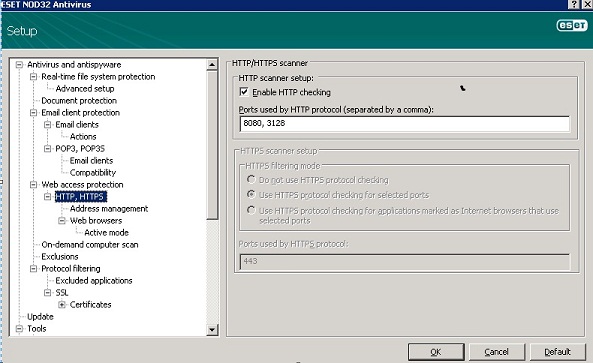Click the tree scrollbar down arrow
Image resolution: width=593 pixels, height=363 pixels.
pos(212,330)
